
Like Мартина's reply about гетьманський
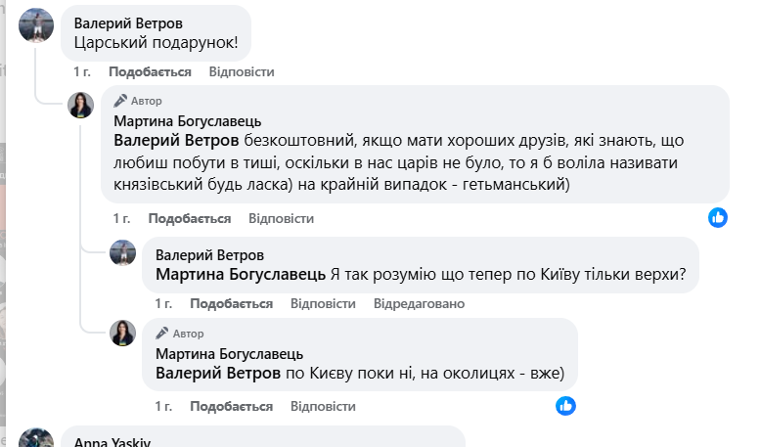point(190,218)
